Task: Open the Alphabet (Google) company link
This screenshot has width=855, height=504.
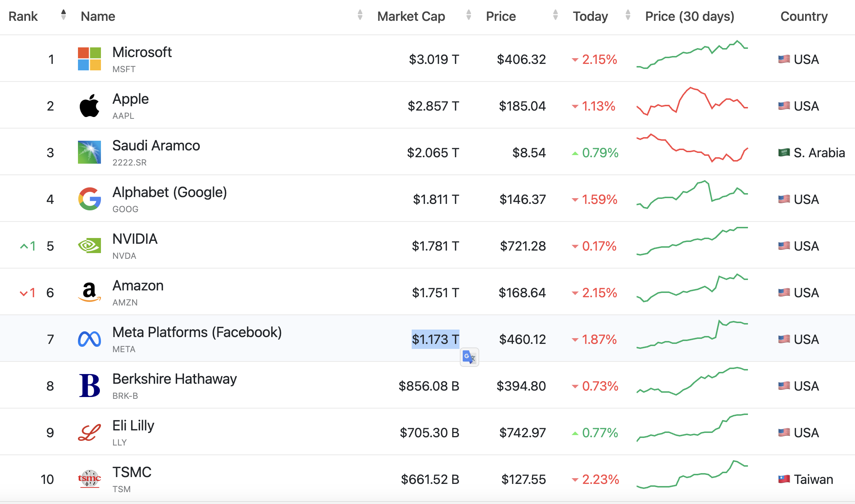Action: (x=170, y=192)
